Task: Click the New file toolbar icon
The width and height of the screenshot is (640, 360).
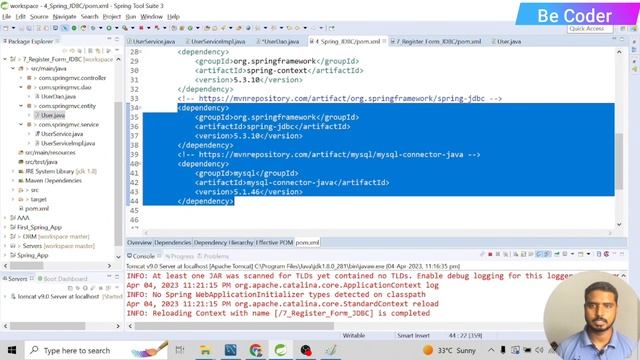Action: click(5, 28)
